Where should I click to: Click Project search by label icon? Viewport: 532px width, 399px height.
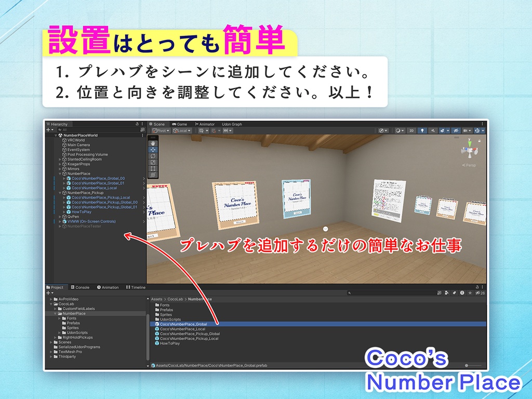click(x=454, y=293)
